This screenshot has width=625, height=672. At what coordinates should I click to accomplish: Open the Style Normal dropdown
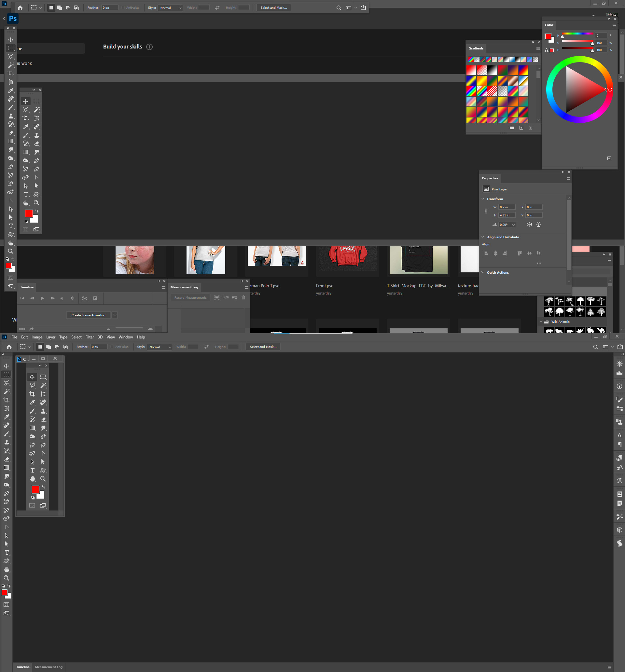[170, 7]
